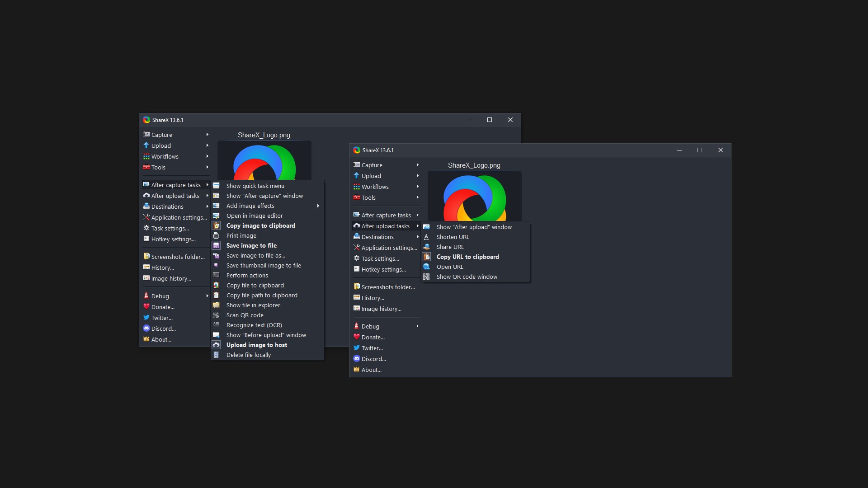Expand the After capture tasks submenu

176,185
